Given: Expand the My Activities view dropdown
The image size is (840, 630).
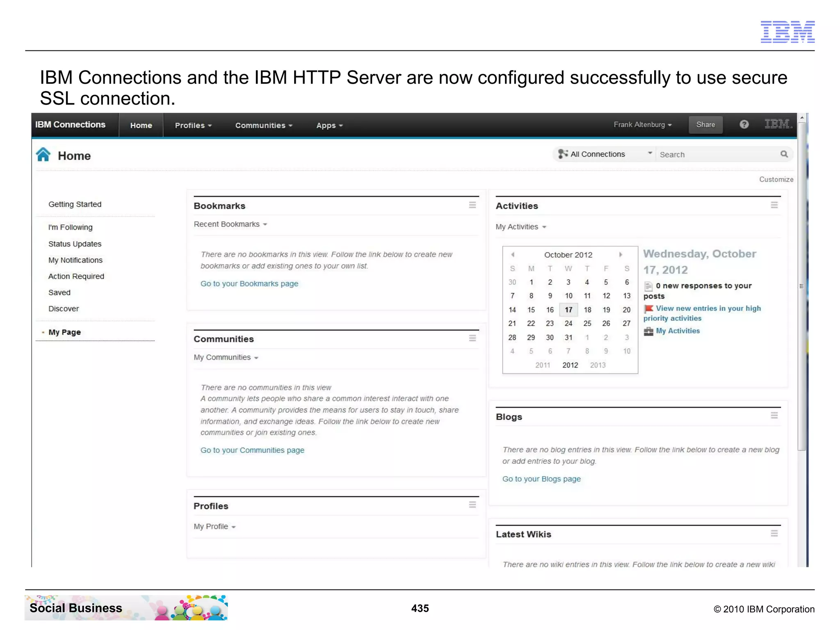Looking at the screenshot, I should [x=521, y=227].
